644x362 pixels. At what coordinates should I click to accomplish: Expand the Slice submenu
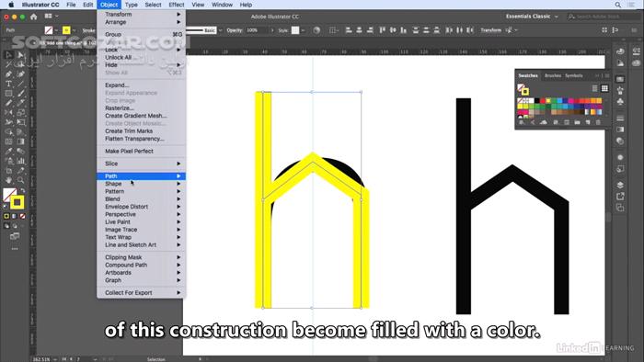coord(142,164)
